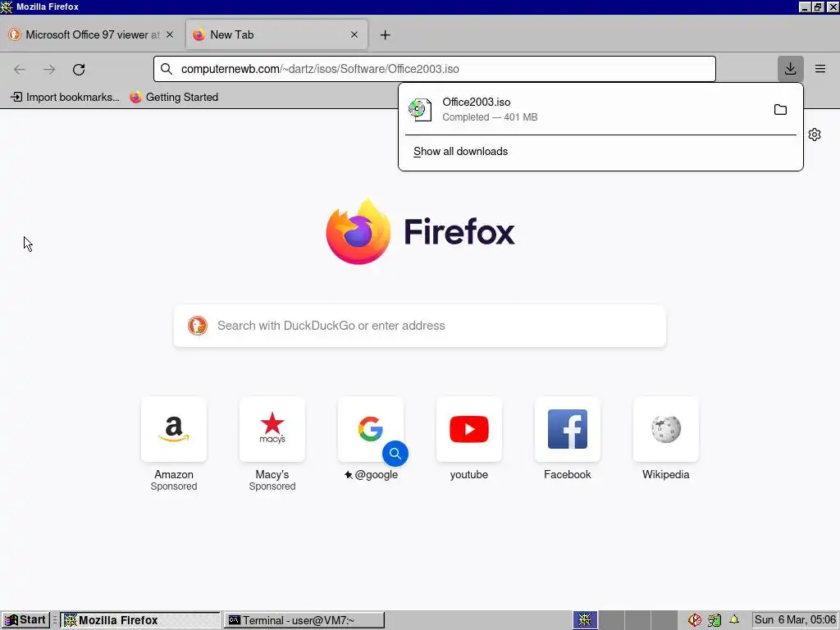Select the New Tab tab
Screen dimensions: 840x630
(276, 34)
